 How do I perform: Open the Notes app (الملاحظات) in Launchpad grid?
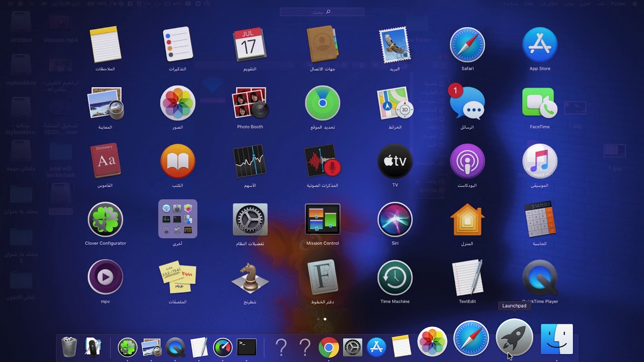pos(105,45)
